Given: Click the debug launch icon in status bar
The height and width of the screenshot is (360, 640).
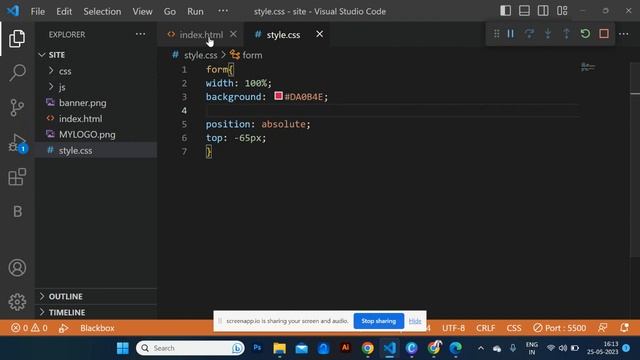Looking at the screenshot, I should coord(63,328).
